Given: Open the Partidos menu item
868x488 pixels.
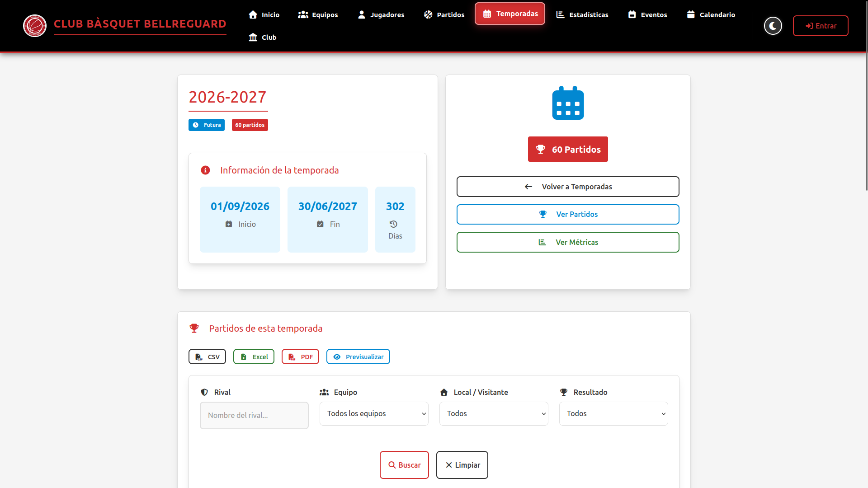Looking at the screenshot, I should pos(444,14).
